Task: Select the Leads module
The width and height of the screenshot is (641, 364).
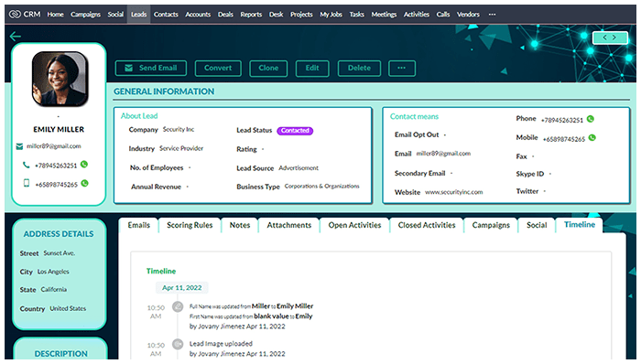Action: click(138, 15)
